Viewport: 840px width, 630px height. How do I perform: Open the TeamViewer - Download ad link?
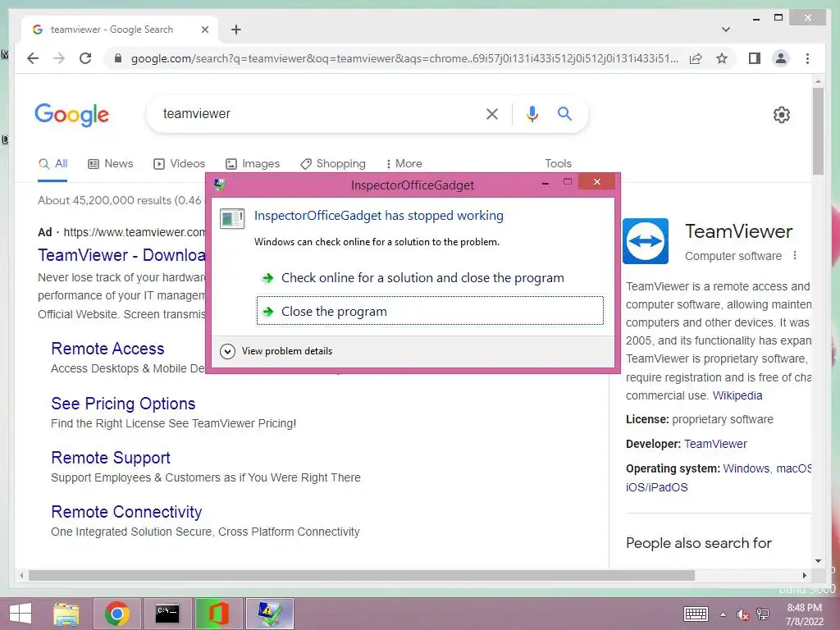pos(121,255)
